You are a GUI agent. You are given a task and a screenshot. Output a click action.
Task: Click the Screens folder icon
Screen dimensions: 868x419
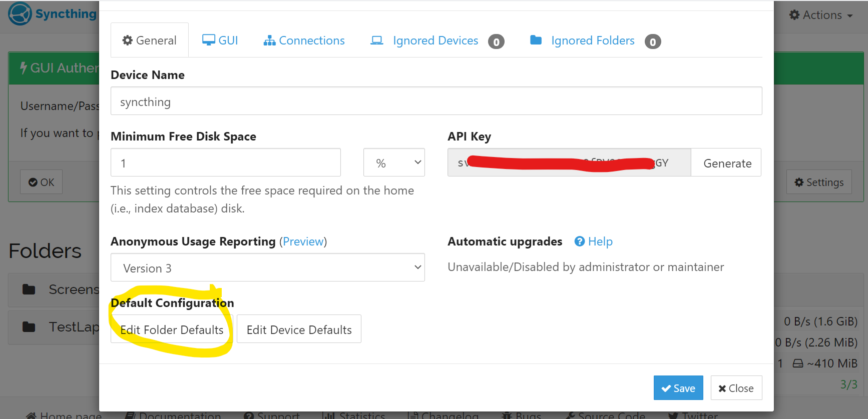[x=29, y=289]
